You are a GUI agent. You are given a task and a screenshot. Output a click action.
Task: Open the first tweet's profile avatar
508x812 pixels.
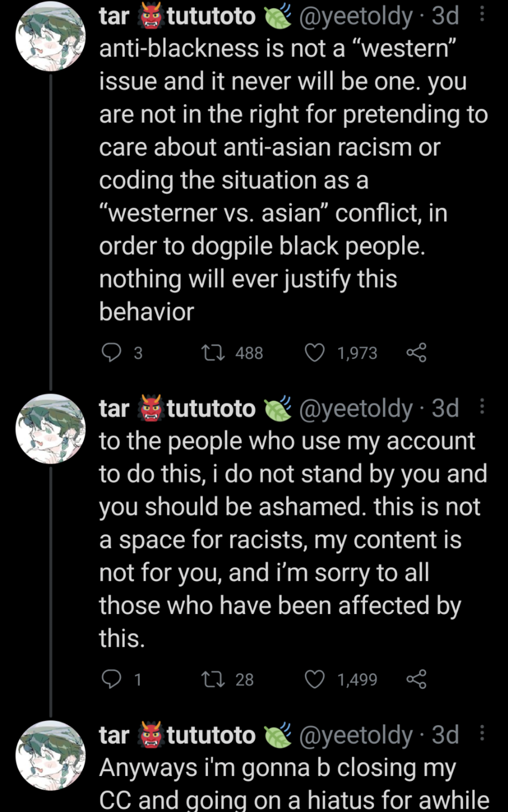pyautogui.click(x=51, y=36)
